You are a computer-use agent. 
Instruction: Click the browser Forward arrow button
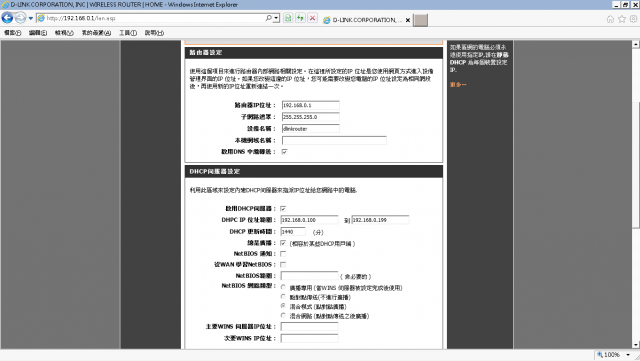[x=20, y=18]
